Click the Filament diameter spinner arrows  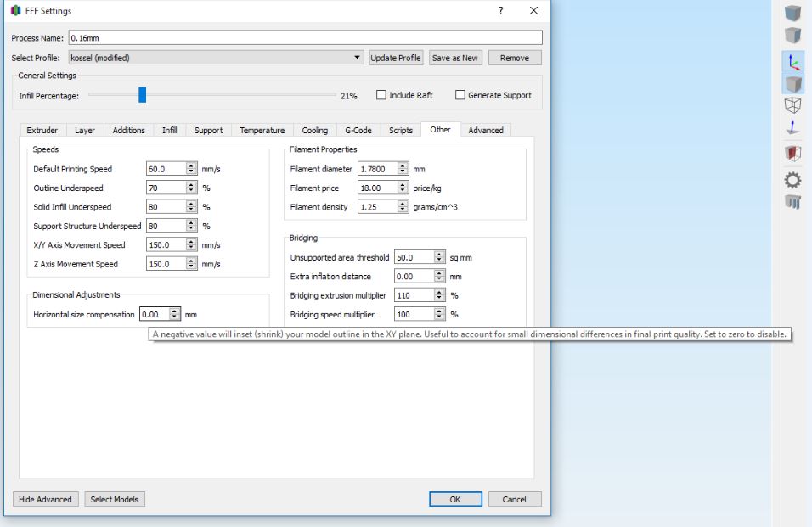(403, 169)
